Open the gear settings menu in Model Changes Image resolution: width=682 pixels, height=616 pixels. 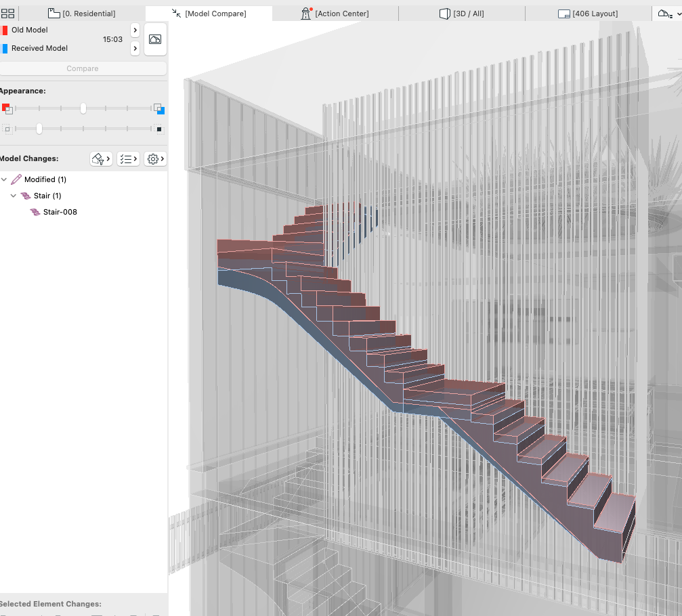[x=156, y=159]
